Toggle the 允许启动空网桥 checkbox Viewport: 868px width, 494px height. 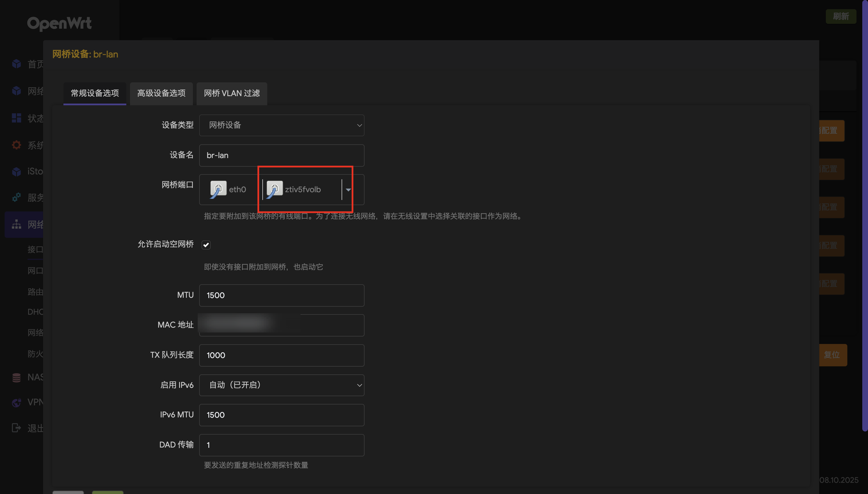[206, 245]
